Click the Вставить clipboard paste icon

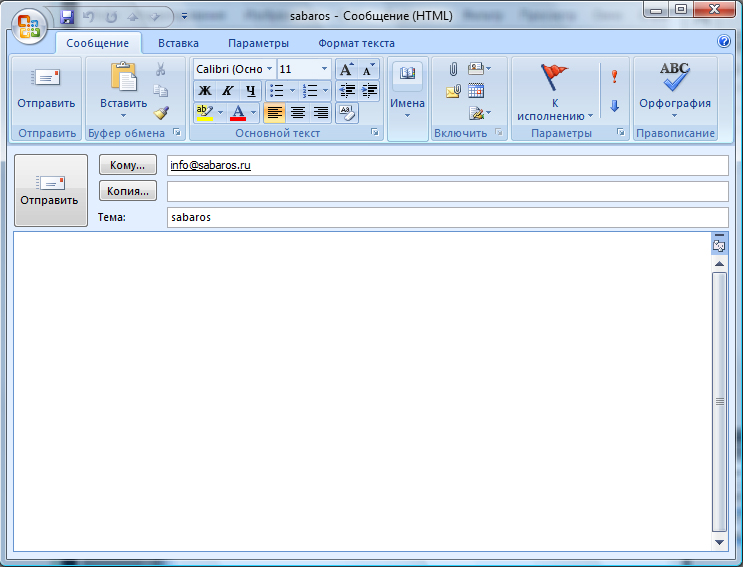pos(124,78)
